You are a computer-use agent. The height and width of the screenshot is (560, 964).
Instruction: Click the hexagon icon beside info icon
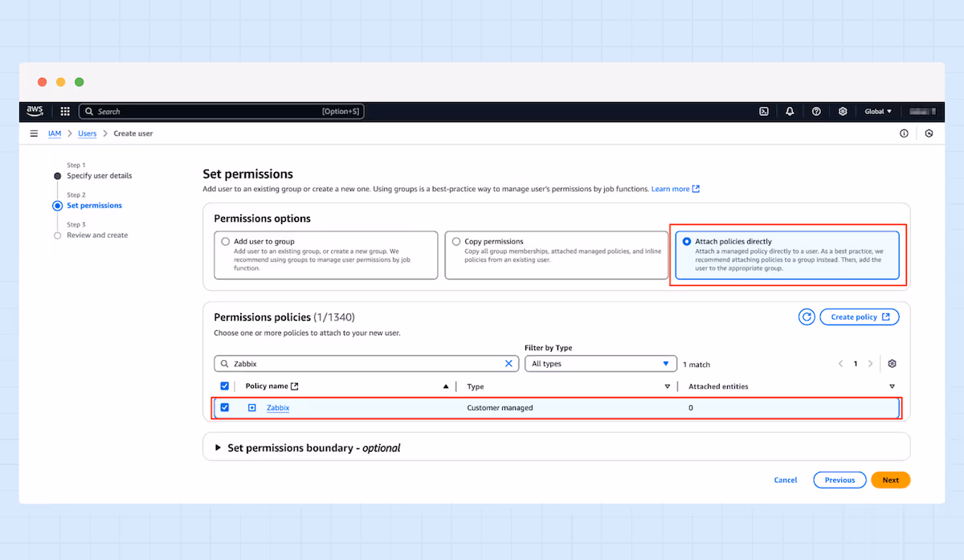929,133
